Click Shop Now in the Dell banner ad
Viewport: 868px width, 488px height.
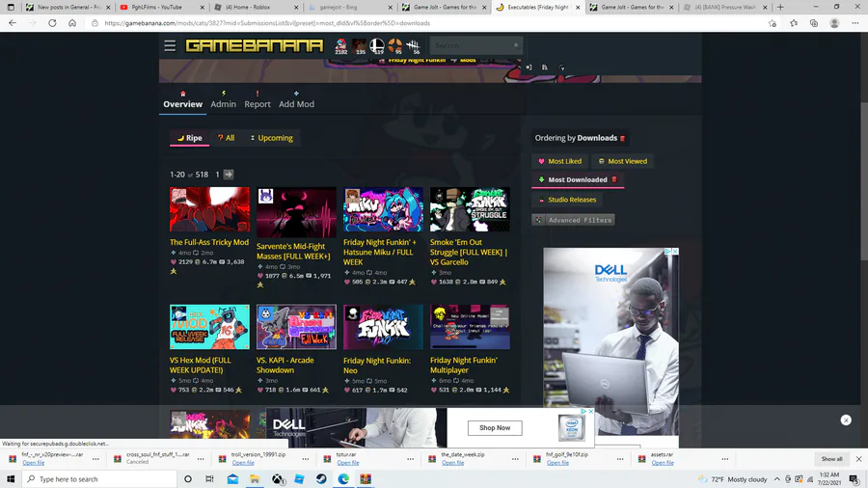[495, 427]
